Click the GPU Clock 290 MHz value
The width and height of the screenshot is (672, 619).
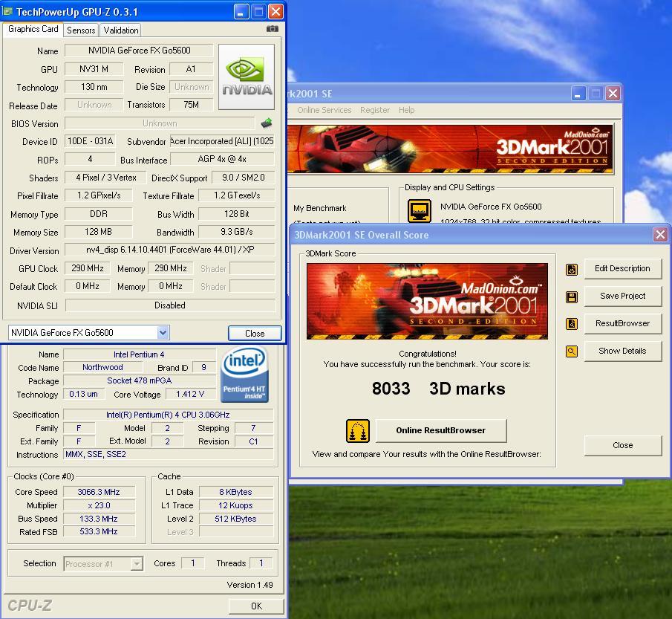pyautogui.click(x=88, y=268)
